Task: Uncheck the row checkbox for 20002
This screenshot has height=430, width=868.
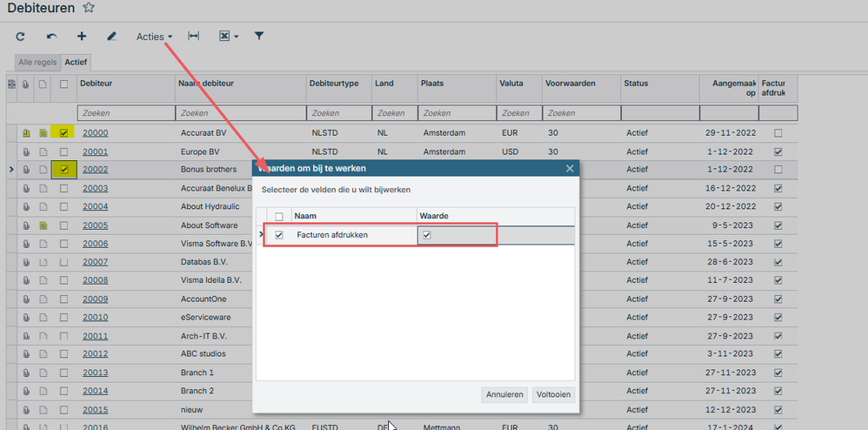Action: click(x=63, y=170)
